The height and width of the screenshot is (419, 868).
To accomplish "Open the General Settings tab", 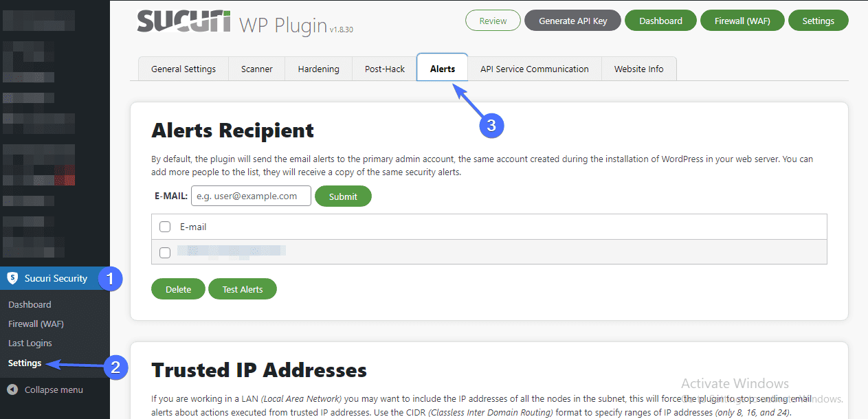I will click(183, 69).
